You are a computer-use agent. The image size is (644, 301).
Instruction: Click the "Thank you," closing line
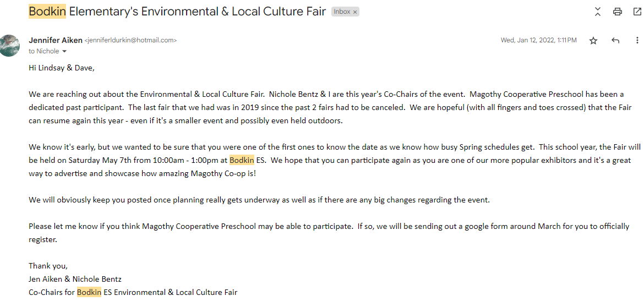coord(48,266)
